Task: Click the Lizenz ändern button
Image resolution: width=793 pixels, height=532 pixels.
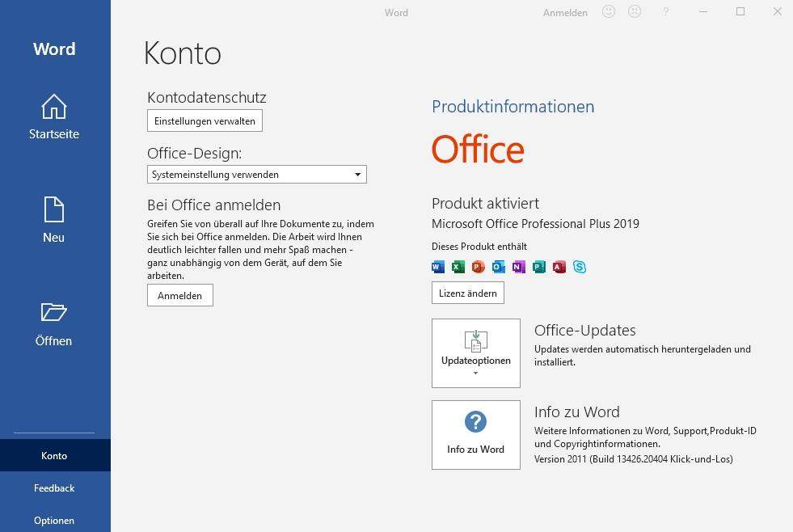Action: (467, 293)
